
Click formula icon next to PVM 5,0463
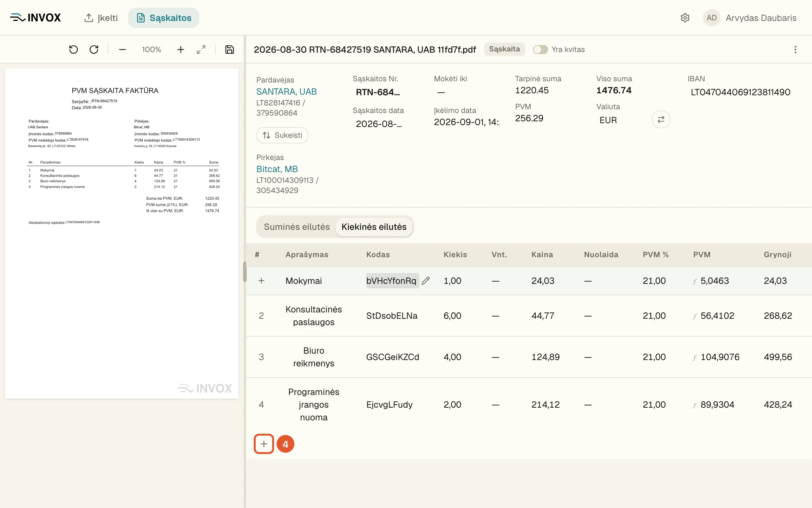coord(695,282)
